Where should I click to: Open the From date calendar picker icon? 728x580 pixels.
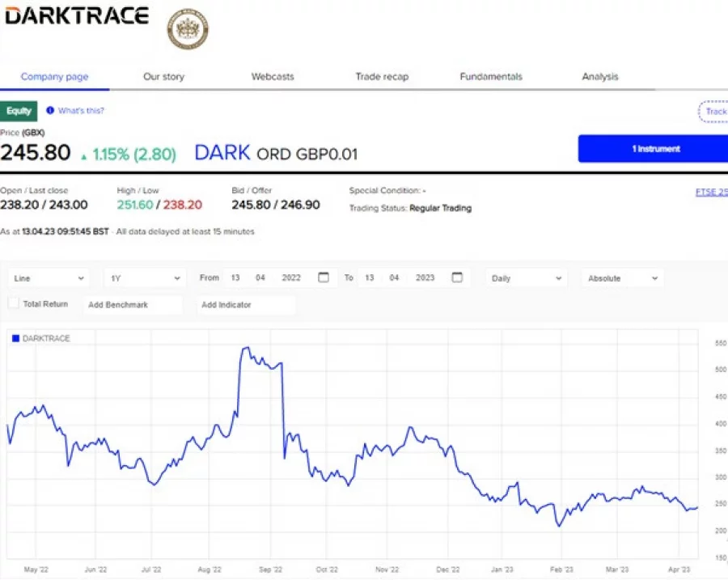324,277
